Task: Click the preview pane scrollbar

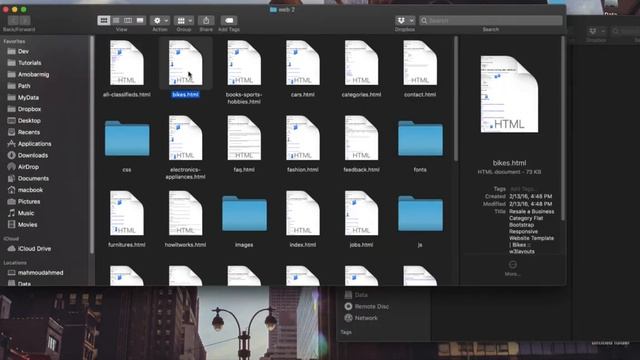Action: pos(563,129)
